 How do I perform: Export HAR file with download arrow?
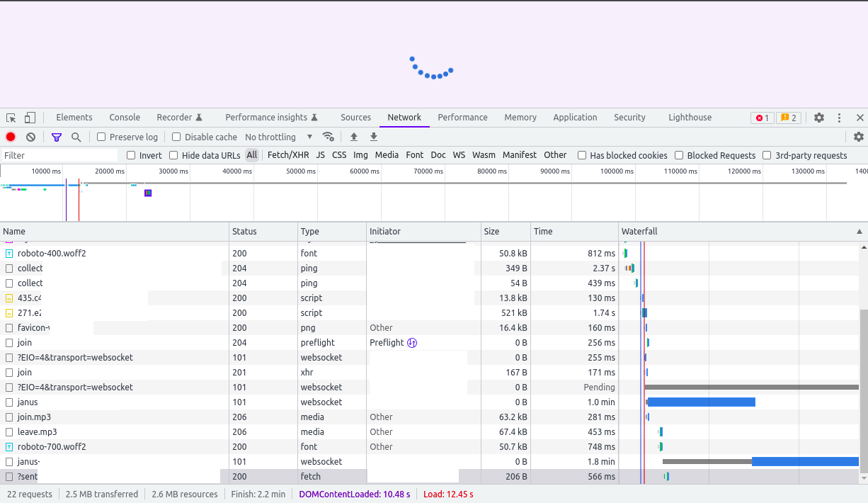[374, 137]
